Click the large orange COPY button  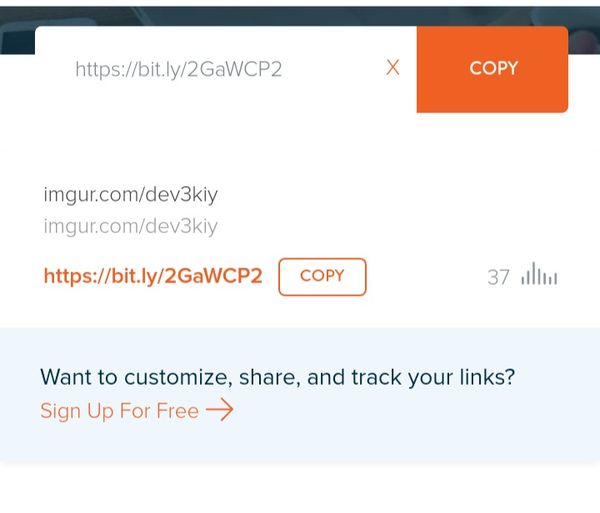point(492,69)
